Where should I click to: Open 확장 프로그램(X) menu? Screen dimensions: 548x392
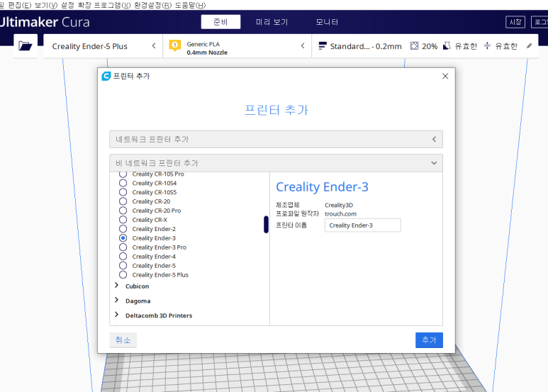[x=104, y=5]
